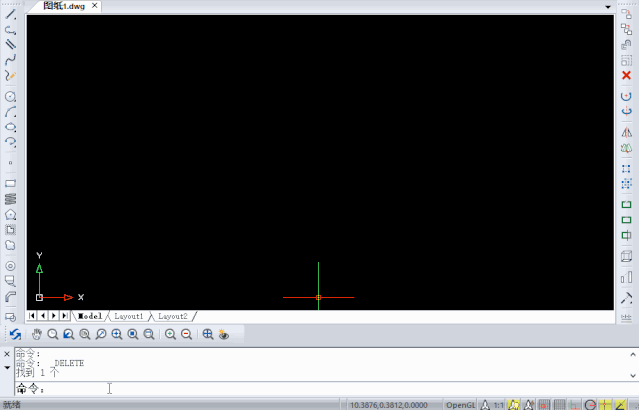This screenshot has height=410, width=639.
Task: Click the Redraw refresh icon
Action: point(15,334)
